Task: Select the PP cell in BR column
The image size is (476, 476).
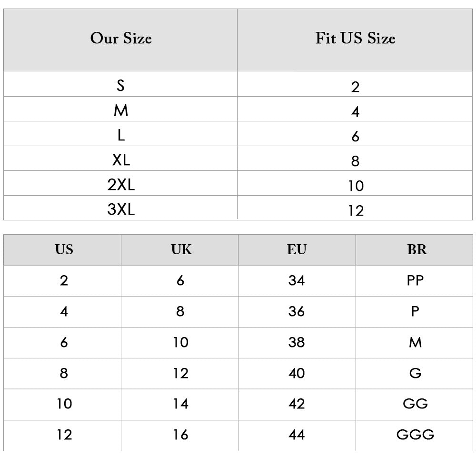Action: point(415,280)
